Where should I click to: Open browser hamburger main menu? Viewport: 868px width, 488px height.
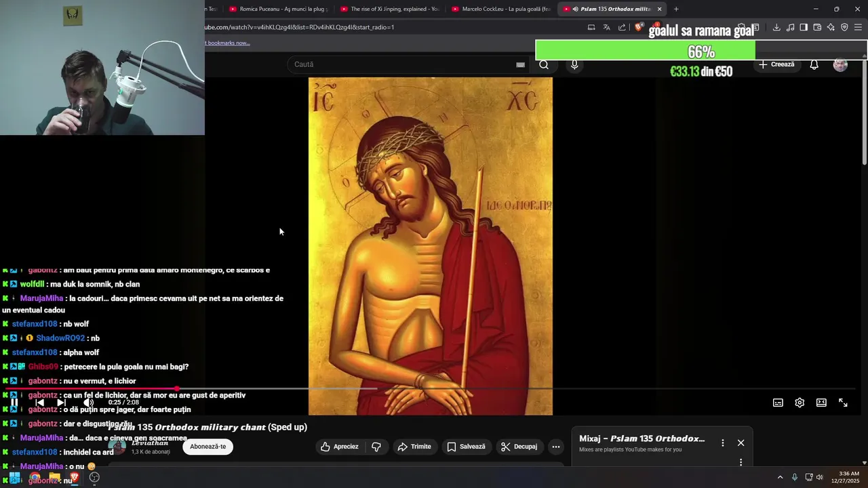tap(858, 27)
